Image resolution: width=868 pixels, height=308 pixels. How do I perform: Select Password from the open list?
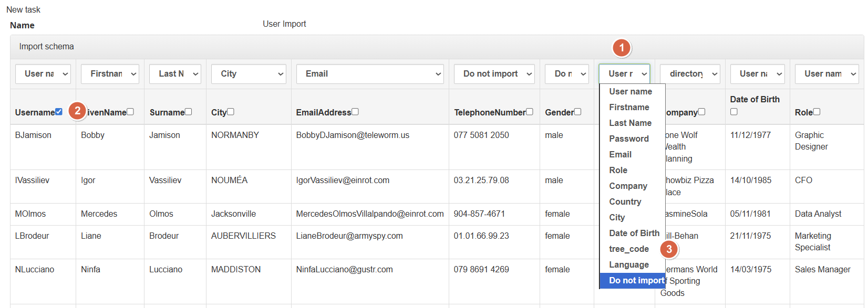[629, 139]
